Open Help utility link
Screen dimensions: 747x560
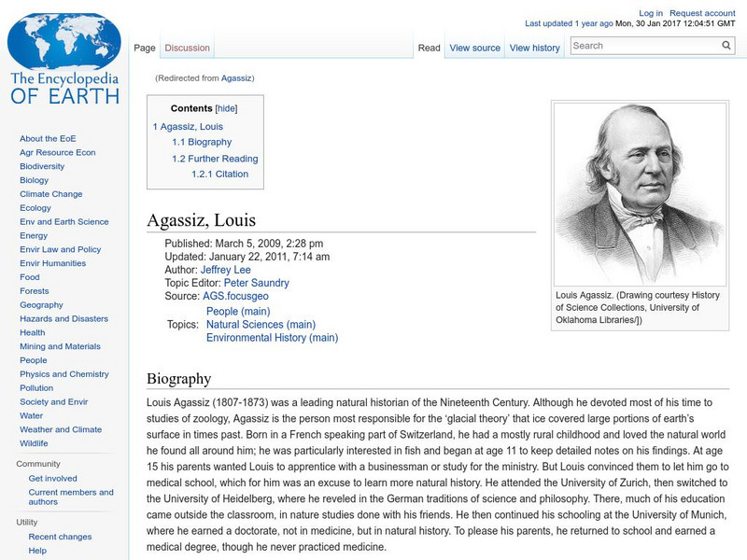37,551
